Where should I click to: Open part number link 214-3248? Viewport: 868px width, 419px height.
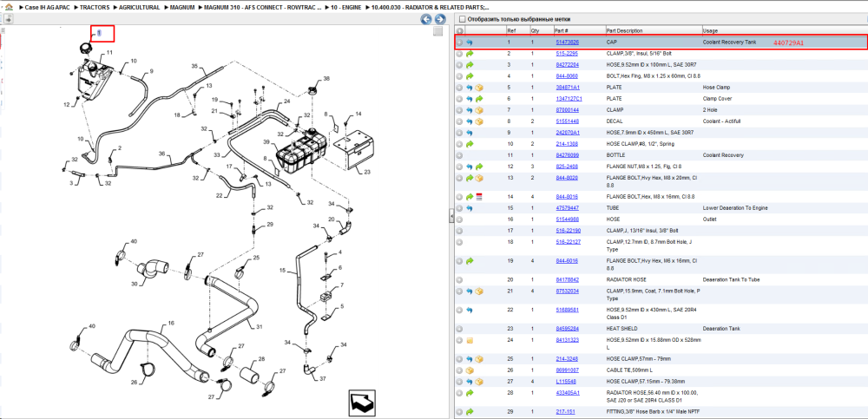point(566,358)
